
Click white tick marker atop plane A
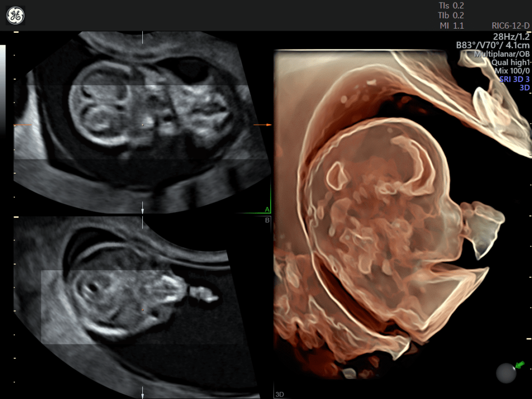click(142, 37)
